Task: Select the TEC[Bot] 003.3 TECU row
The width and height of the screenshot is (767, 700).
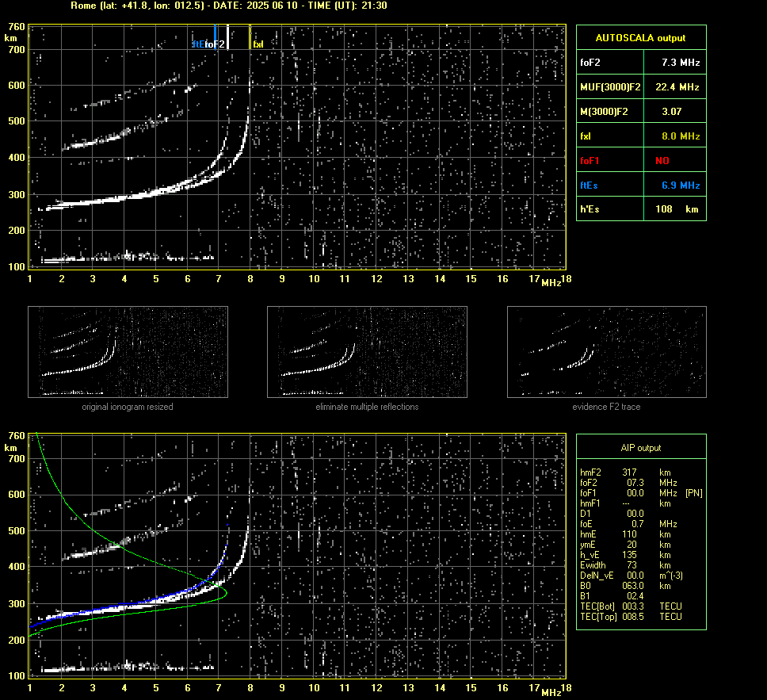Action: click(x=631, y=606)
